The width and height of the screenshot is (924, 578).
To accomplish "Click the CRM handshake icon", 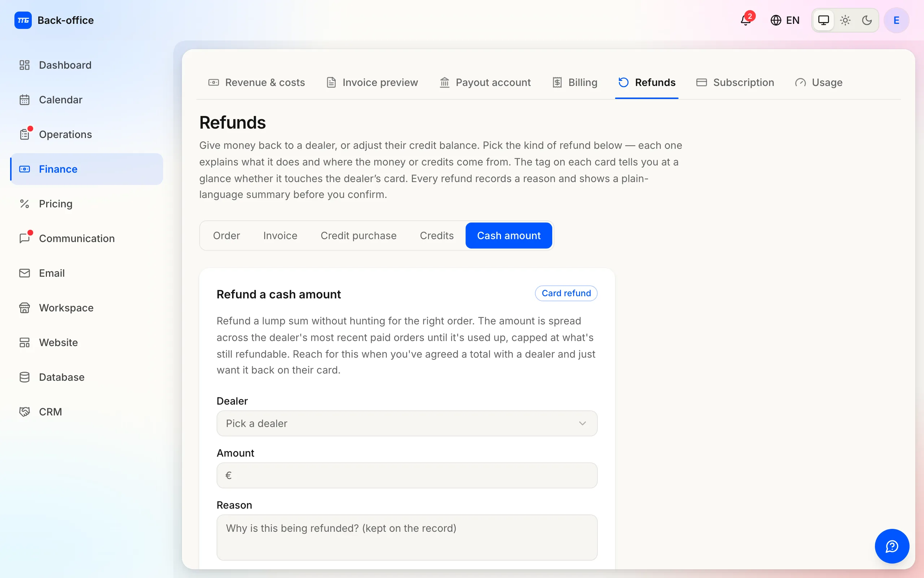I will click(25, 412).
